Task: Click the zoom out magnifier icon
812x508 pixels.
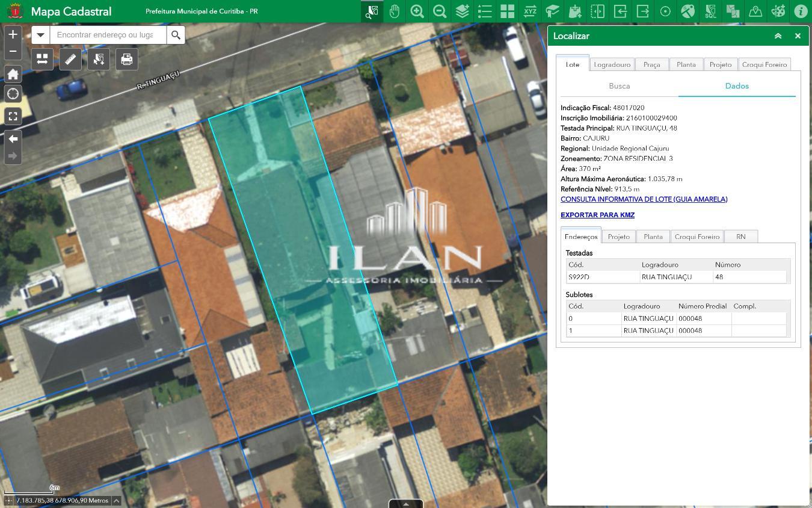Action: click(x=440, y=11)
